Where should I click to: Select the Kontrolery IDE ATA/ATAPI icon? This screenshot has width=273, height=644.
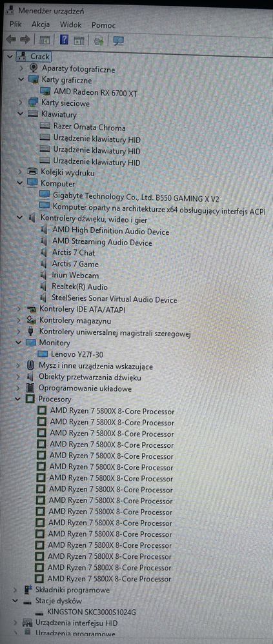click(x=31, y=309)
